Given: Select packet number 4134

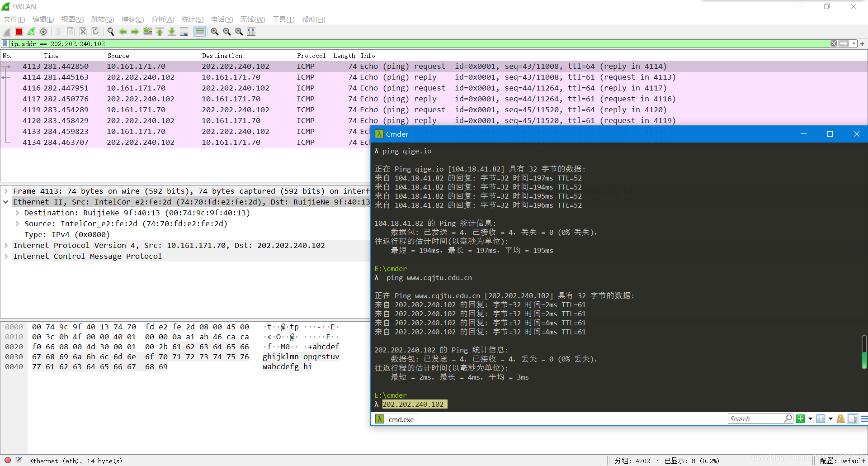Looking at the screenshot, I should pos(185,143).
